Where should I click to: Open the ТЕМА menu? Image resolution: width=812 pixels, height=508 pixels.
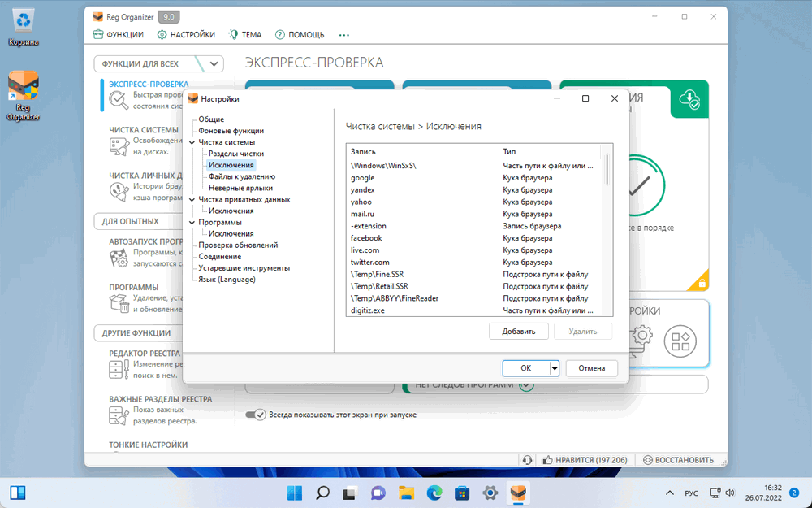click(245, 35)
